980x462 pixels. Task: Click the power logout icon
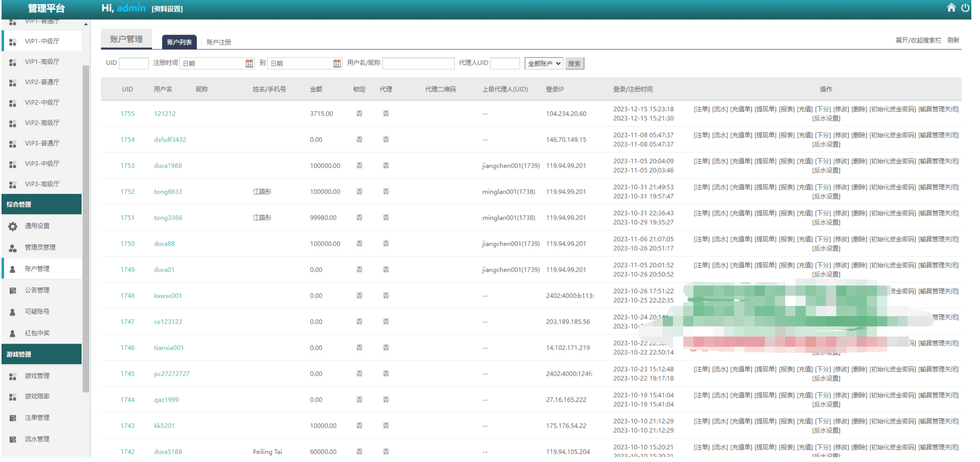tap(965, 8)
